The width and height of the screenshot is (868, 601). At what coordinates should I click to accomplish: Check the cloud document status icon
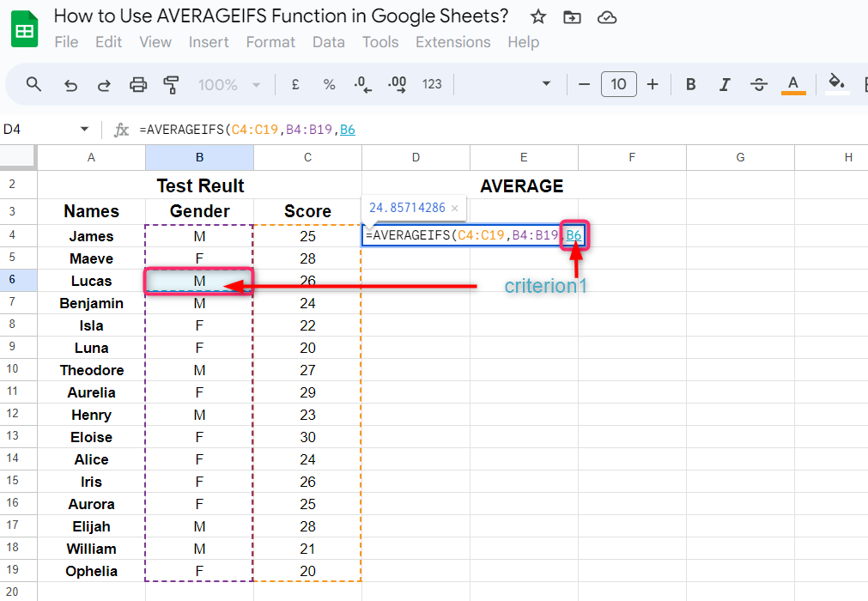pos(607,18)
